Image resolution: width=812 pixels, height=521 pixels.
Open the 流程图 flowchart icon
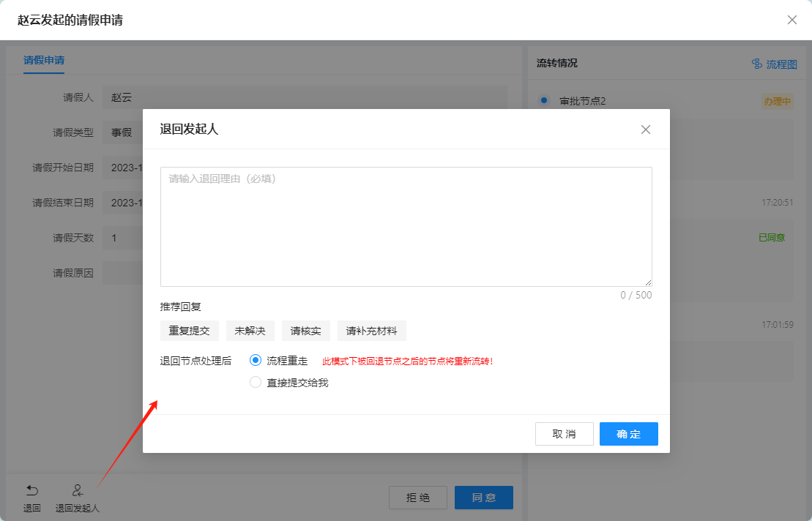click(x=757, y=64)
